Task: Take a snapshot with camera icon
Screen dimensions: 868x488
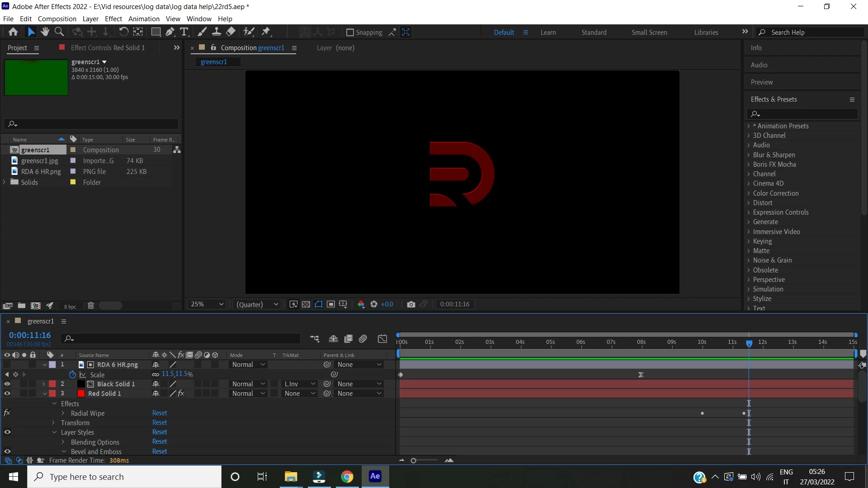Action: [x=410, y=304]
